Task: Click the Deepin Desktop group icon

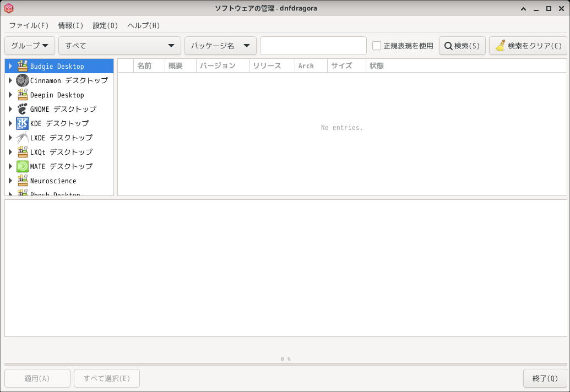Action: click(23, 95)
